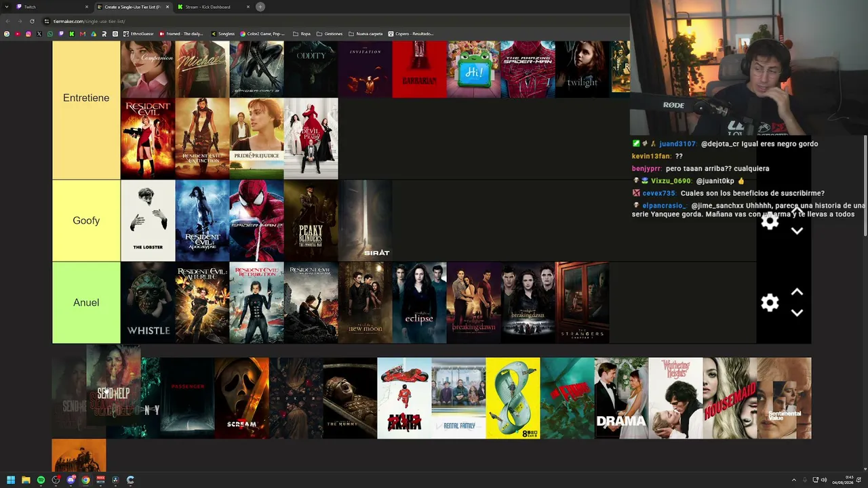Image resolution: width=868 pixels, height=488 pixels.
Task: Switch to the Stream - Kick Dashboard tab
Action: point(214,7)
